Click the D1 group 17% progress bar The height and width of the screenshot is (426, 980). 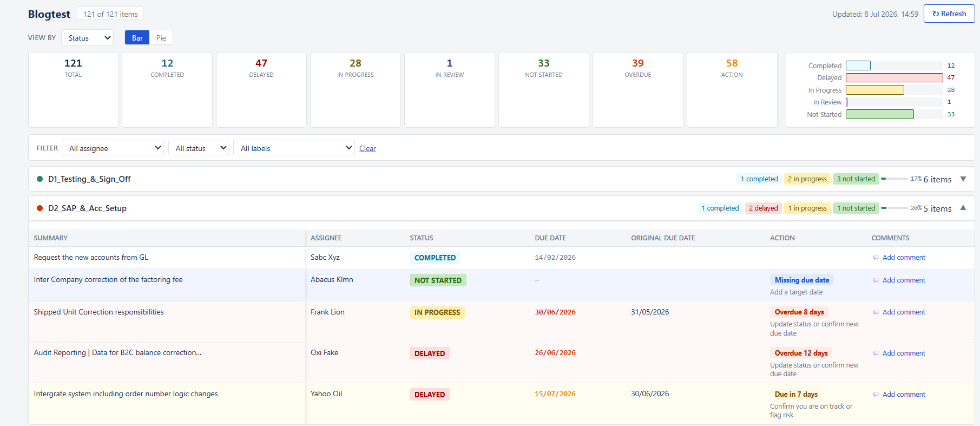pyautogui.click(x=894, y=179)
